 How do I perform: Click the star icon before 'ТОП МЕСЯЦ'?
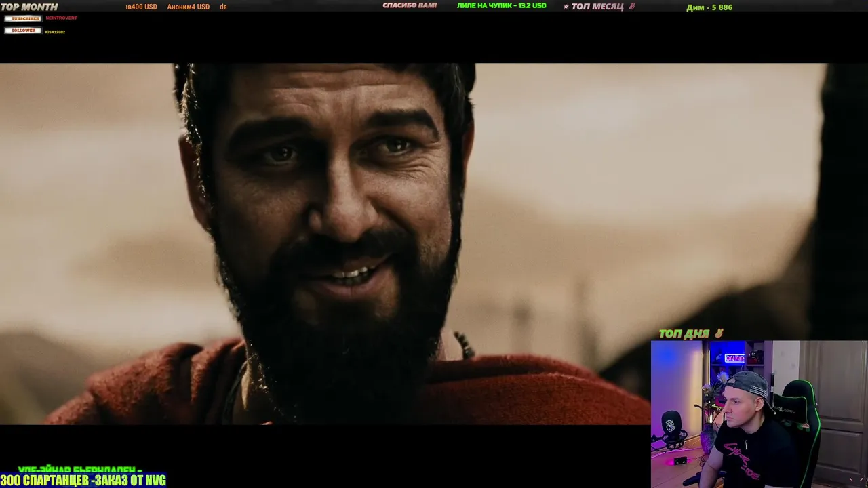click(x=566, y=7)
